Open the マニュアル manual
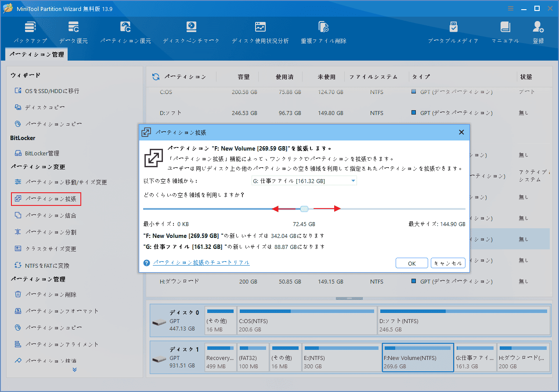The image size is (559, 392). coord(505,32)
